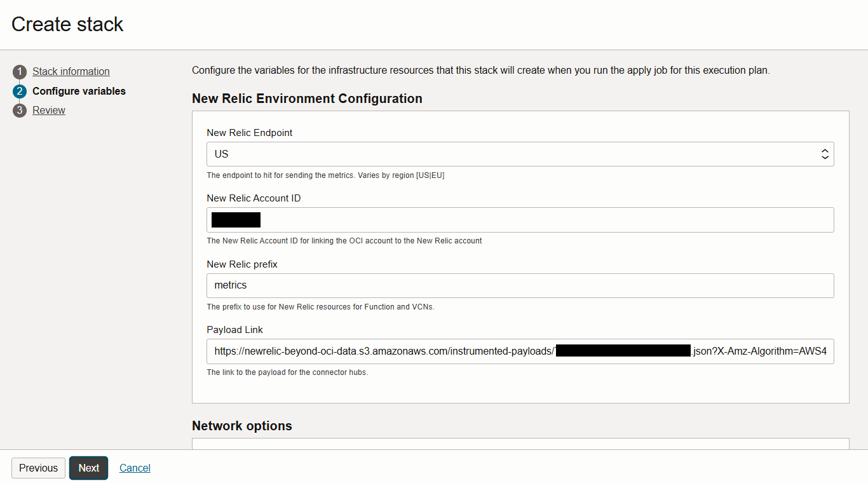Image resolution: width=868 pixels, height=483 pixels.
Task: Jump to the Review step
Action: [x=48, y=110]
